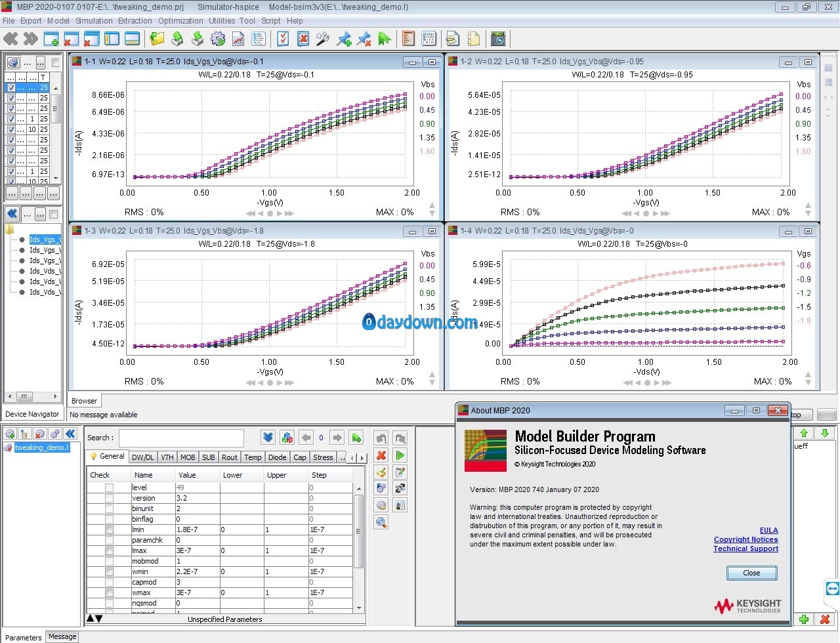The width and height of the screenshot is (840, 643).
Task: Click the magnifier search icon in parameter tools
Action: click(381, 522)
